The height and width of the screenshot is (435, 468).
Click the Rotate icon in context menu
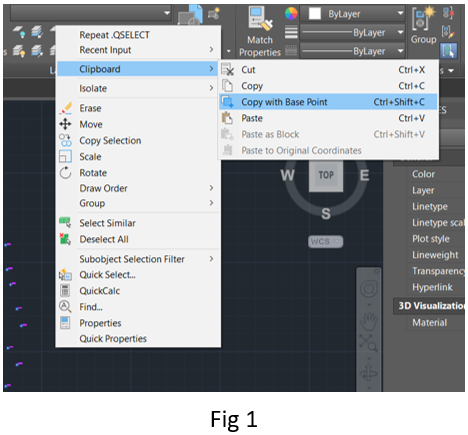[x=65, y=173]
